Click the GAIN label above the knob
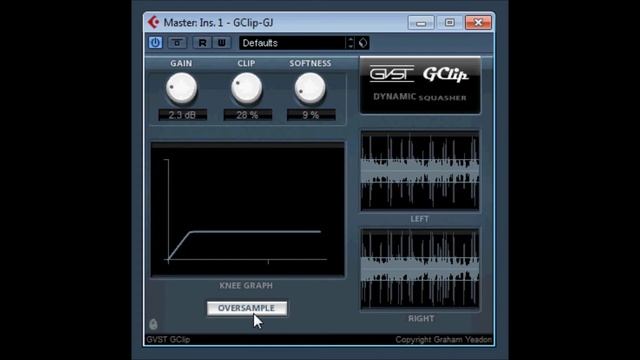The image size is (640, 360). 181,63
